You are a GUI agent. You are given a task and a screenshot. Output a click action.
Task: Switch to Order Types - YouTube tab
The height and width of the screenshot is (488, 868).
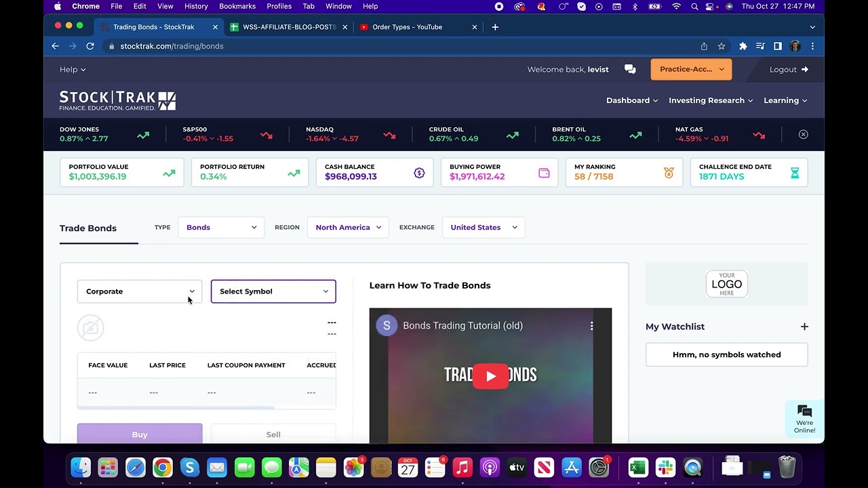click(418, 27)
